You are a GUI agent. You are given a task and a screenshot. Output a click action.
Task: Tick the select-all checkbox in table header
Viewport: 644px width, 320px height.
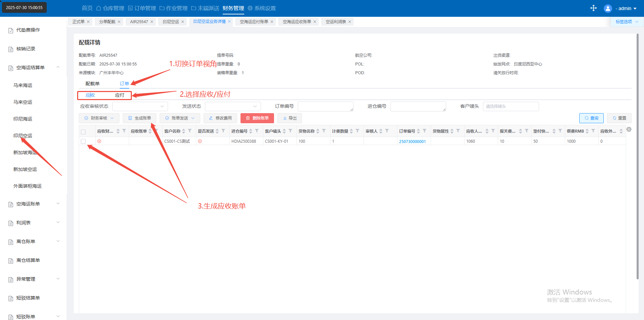pyautogui.click(x=84, y=132)
